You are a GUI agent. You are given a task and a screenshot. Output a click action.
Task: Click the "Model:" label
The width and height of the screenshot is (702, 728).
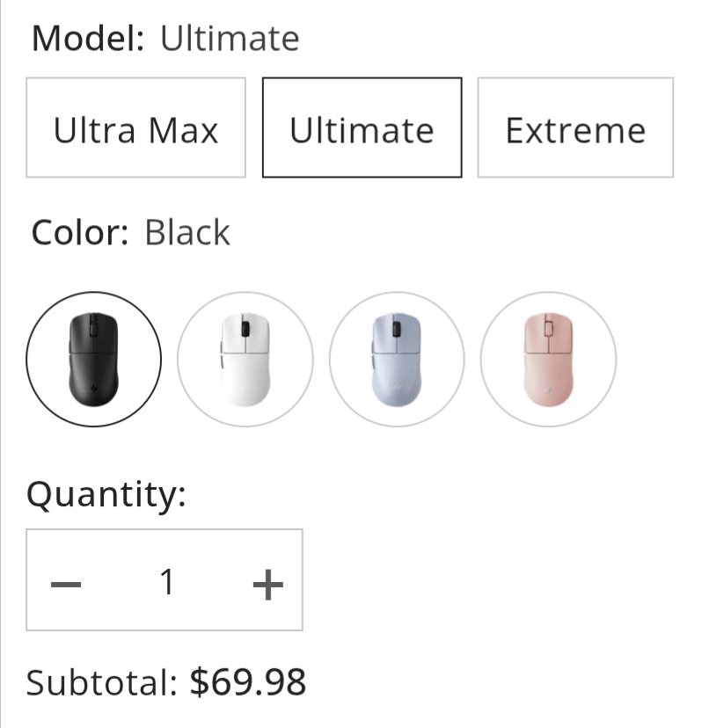88,40
